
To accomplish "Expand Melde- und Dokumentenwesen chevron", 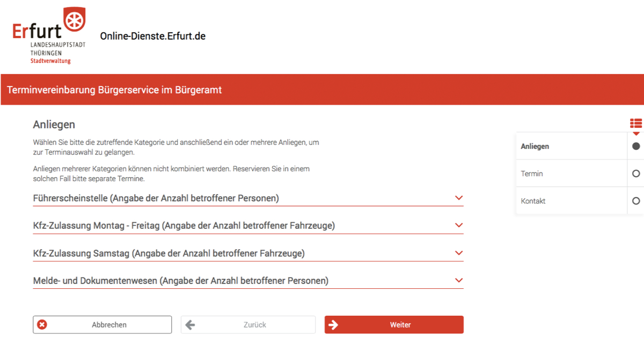I will [x=459, y=280].
